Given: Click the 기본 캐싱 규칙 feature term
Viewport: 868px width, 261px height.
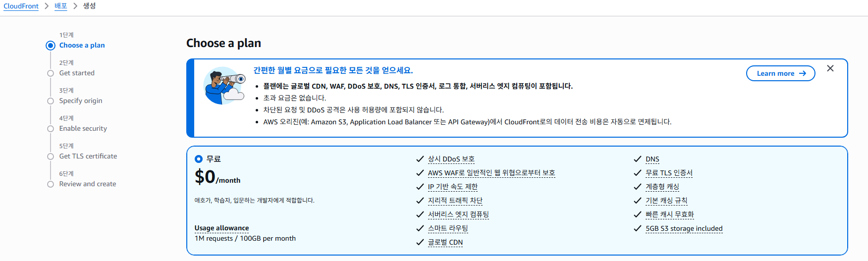Looking at the screenshot, I should (666, 201).
